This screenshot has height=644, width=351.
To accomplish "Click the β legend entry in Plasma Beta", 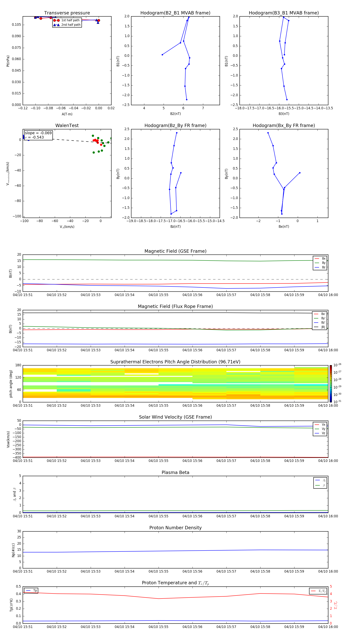I will click(320, 485).
